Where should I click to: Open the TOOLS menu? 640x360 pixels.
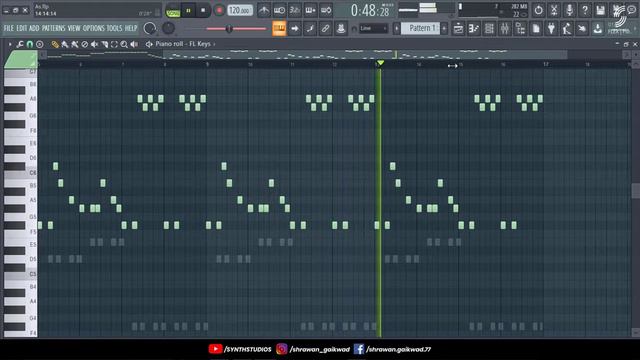114,28
